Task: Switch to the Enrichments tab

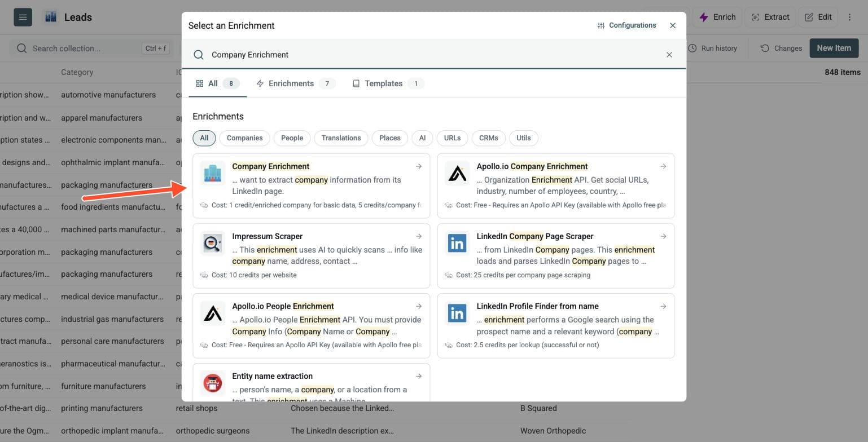Action: pyautogui.click(x=296, y=83)
